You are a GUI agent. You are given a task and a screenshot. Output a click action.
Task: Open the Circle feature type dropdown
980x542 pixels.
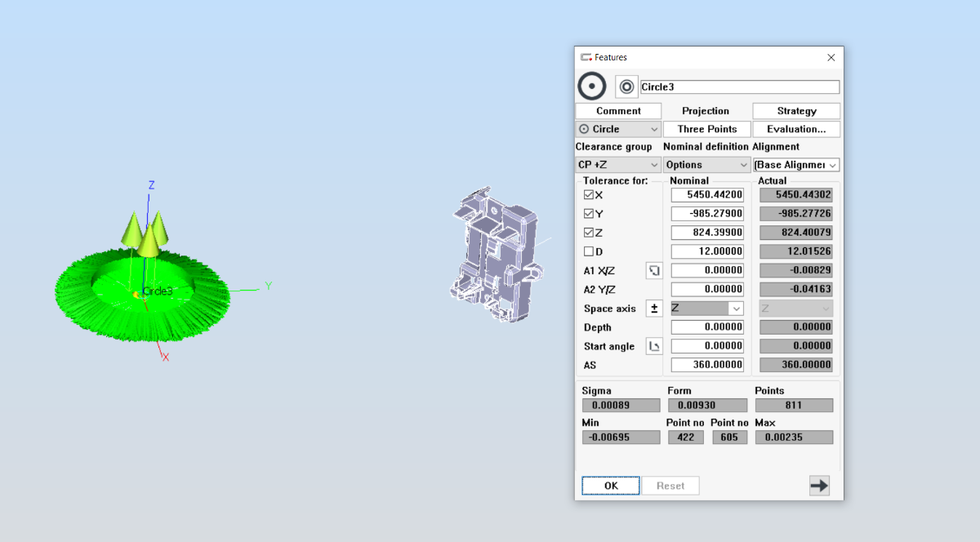(x=618, y=129)
